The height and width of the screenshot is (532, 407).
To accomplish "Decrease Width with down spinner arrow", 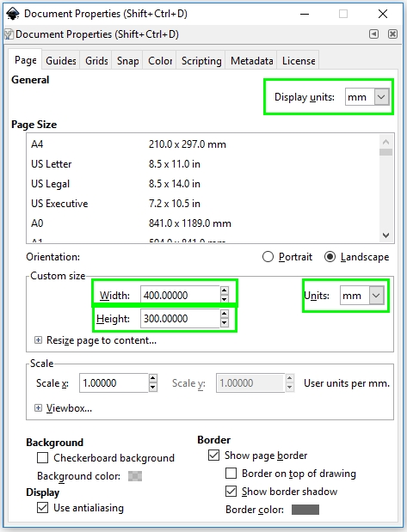I will (224, 299).
